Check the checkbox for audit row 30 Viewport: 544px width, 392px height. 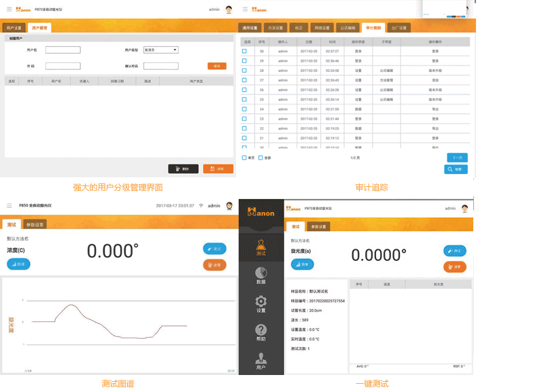[245, 51]
